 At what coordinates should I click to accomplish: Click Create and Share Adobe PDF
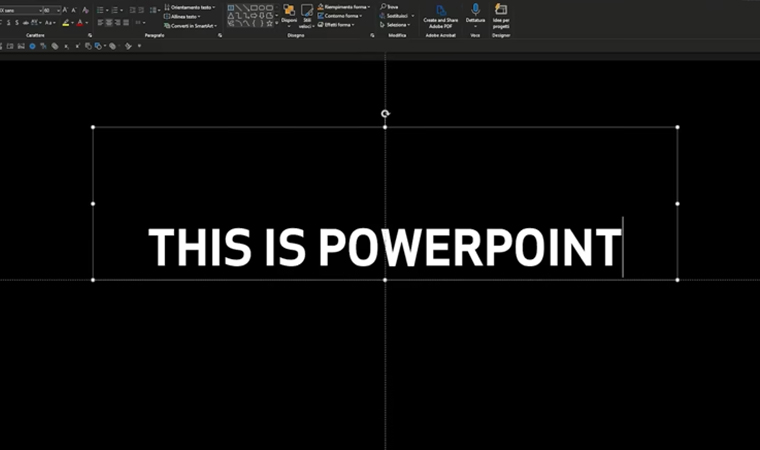(441, 16)
